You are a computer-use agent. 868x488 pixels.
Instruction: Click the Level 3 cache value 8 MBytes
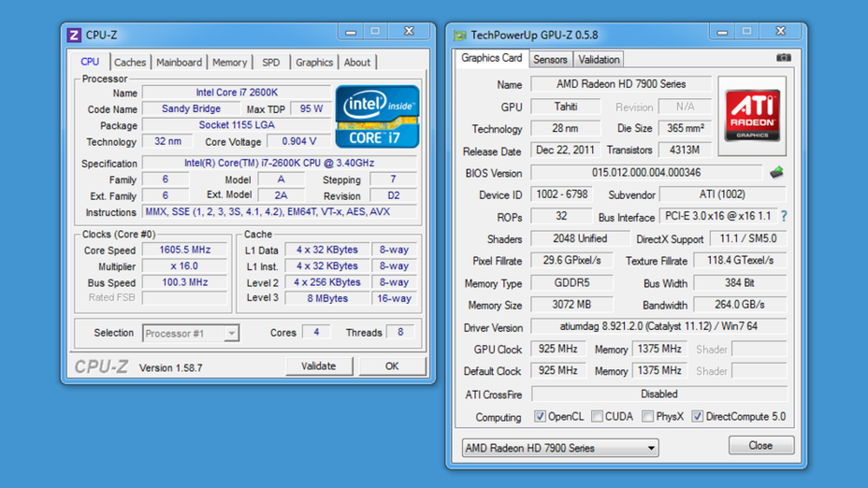327,298
